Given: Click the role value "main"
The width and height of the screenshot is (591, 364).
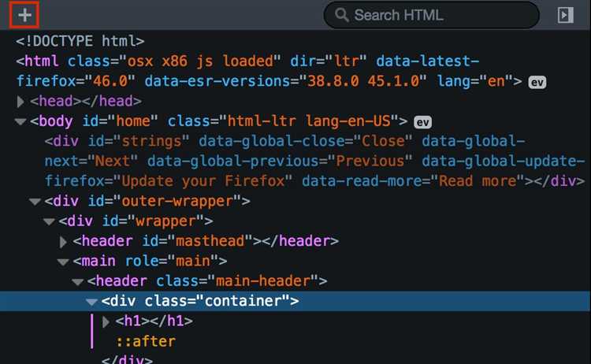Looking at the screenshot, I should click(192, 261).
